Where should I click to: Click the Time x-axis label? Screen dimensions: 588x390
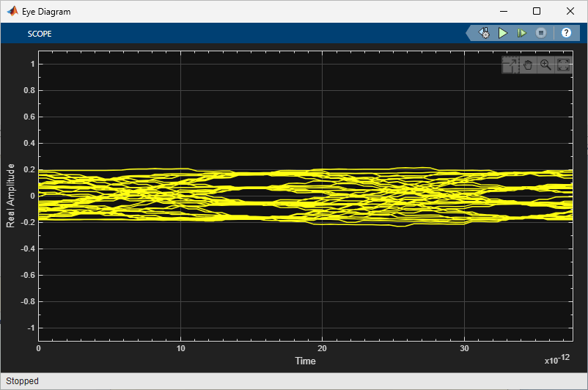pyautogui.click(x=305, y=361)
